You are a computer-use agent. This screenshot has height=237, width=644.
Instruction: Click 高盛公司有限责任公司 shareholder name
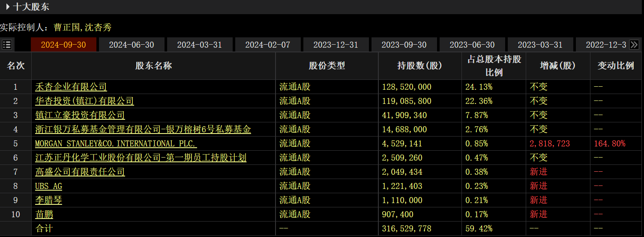click(80, 172)
